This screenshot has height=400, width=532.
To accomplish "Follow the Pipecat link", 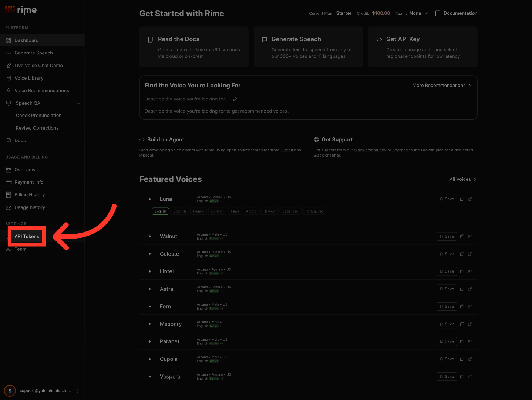I will [146, 156].
